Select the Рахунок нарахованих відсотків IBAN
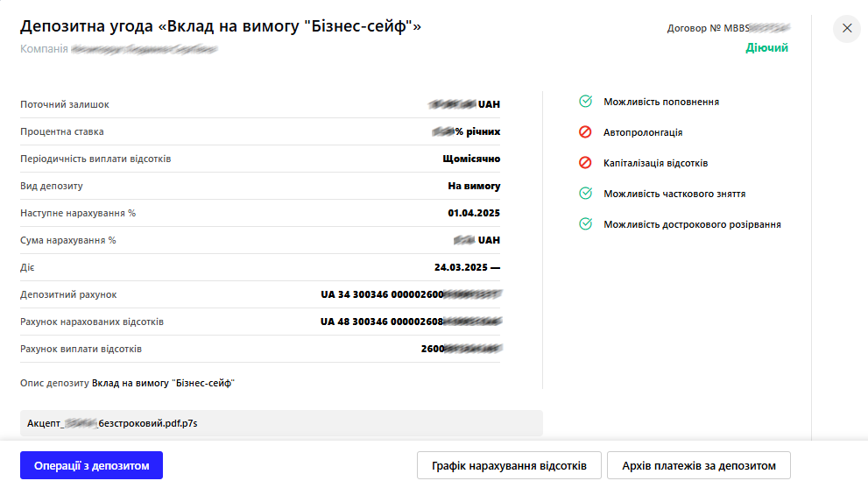The height and width of the screenshot is (488, 868). click(411, 322)
